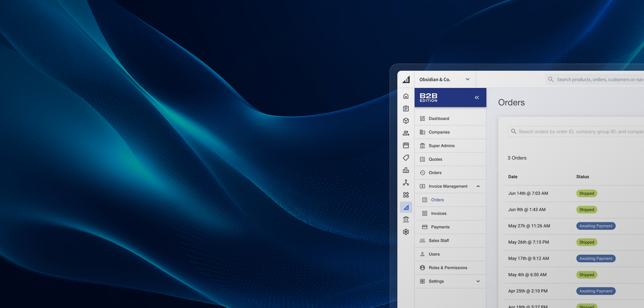The height and width of the screenshot is (308, 644).
Task: Collapse B2B Edition panel with double chevron
Action: click(477, 98)
